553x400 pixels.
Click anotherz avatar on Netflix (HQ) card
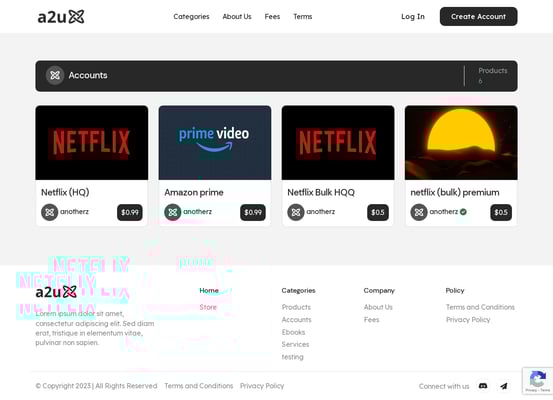pyautogui.click(x=49, y=212)
